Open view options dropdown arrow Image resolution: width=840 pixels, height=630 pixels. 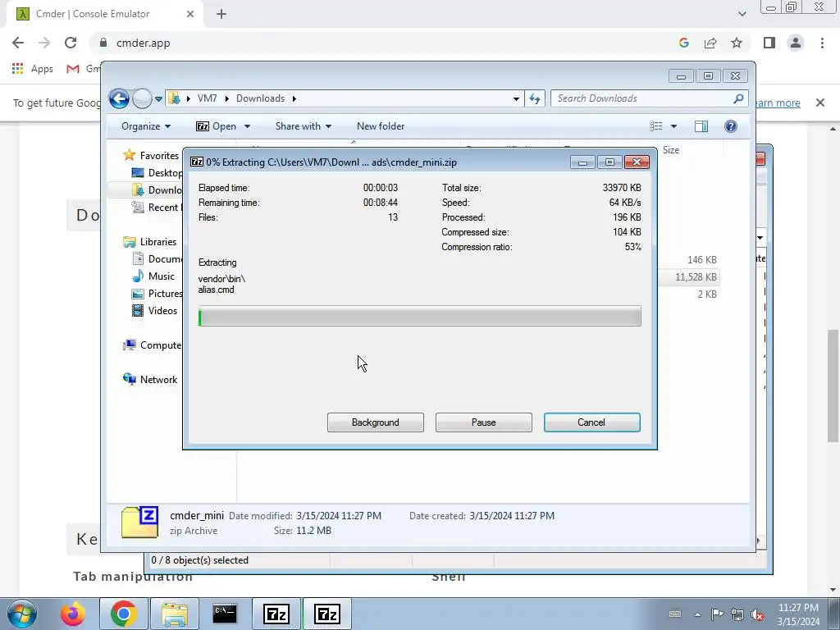pos(674,126)
